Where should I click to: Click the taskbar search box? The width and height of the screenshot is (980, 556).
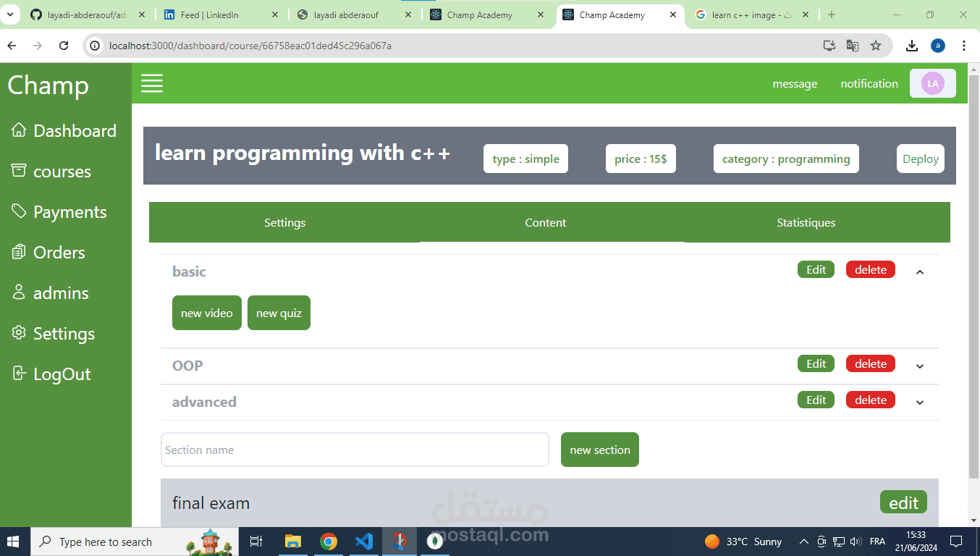pyautogui.click(x=135, y=542)
